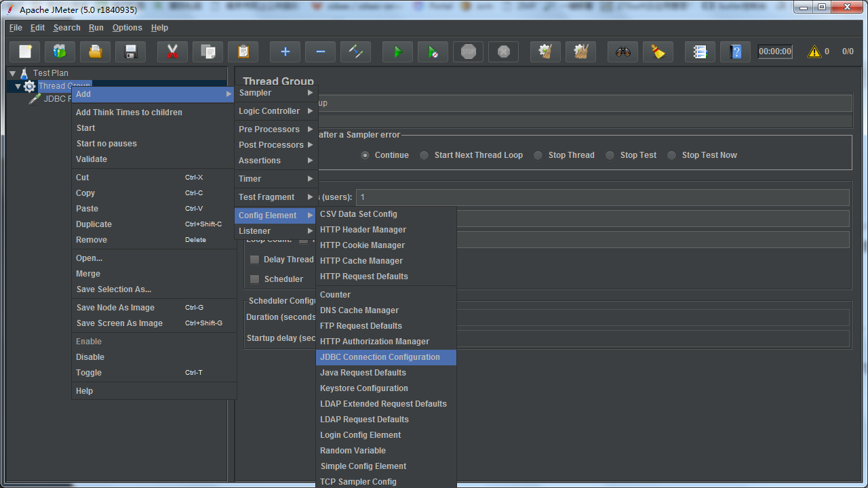Select HTTP Header Manager entry

[x=387, y=230]
